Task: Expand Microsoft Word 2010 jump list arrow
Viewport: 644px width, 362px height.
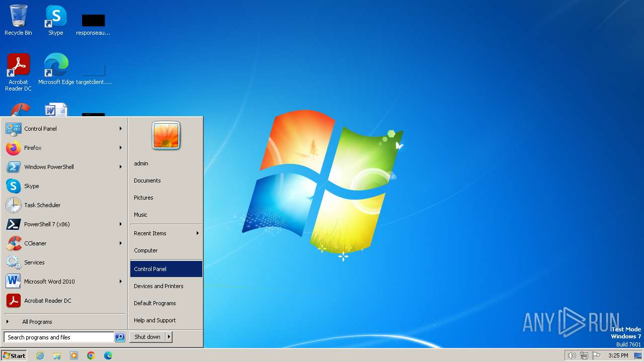Action: point(121,282)
